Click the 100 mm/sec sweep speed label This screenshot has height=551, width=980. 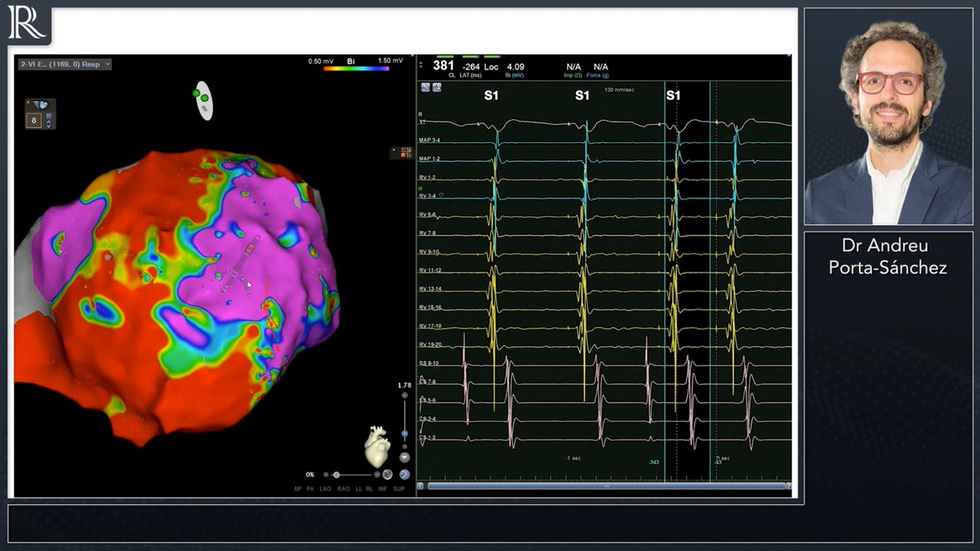tap(619, 90)
